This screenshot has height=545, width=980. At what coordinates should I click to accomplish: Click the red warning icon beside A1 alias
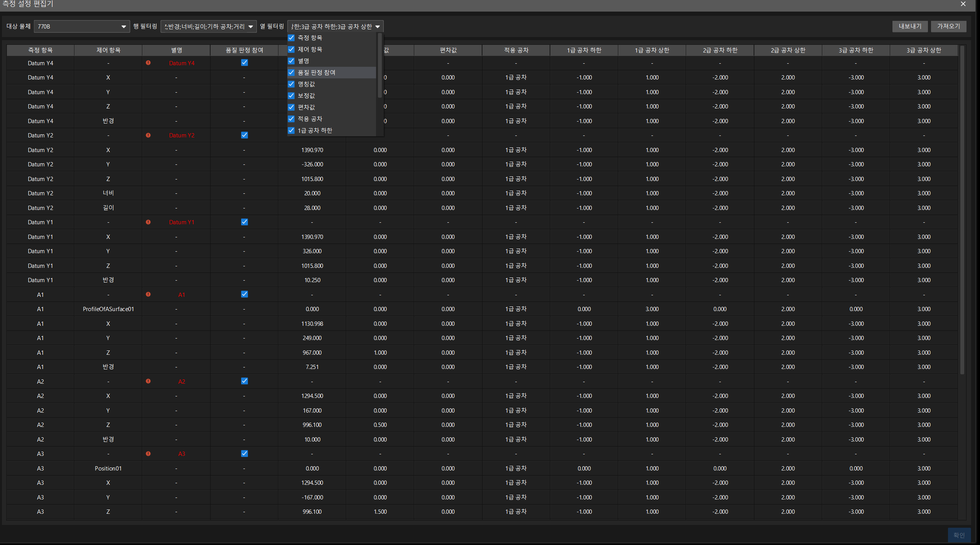coord(148,294)
